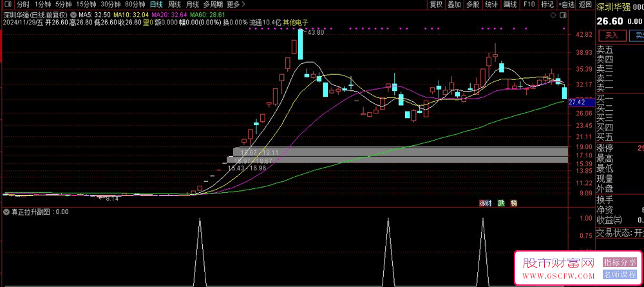644x287 pixels.
Task: Click the 标记 mark button
Action: (547, 5)
